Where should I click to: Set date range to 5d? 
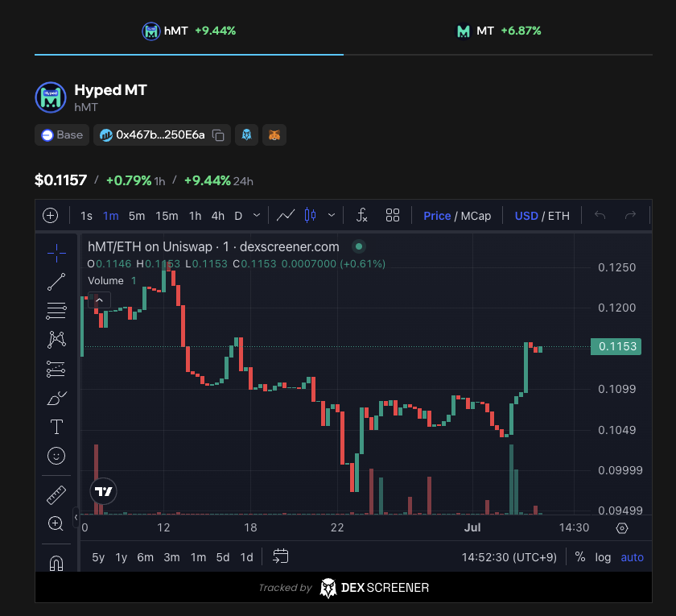pos(223,557)
